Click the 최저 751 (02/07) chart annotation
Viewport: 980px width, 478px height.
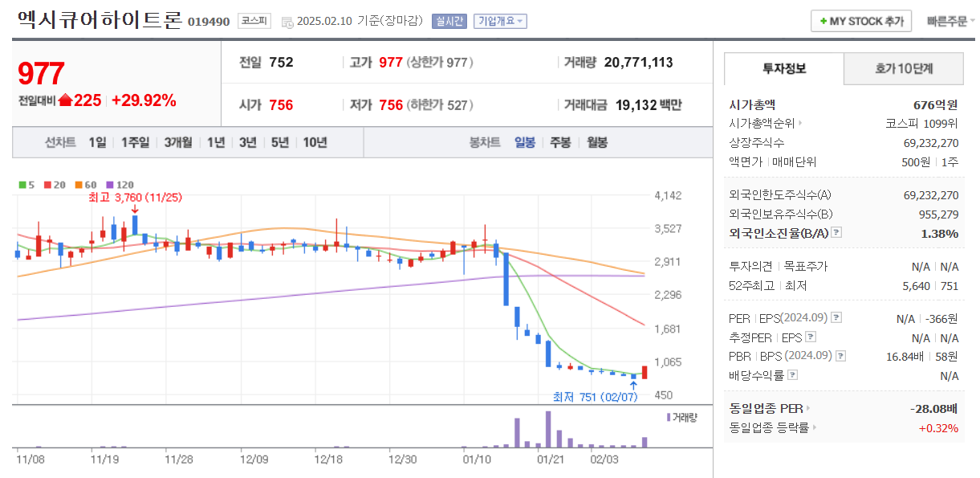point(595,396)
